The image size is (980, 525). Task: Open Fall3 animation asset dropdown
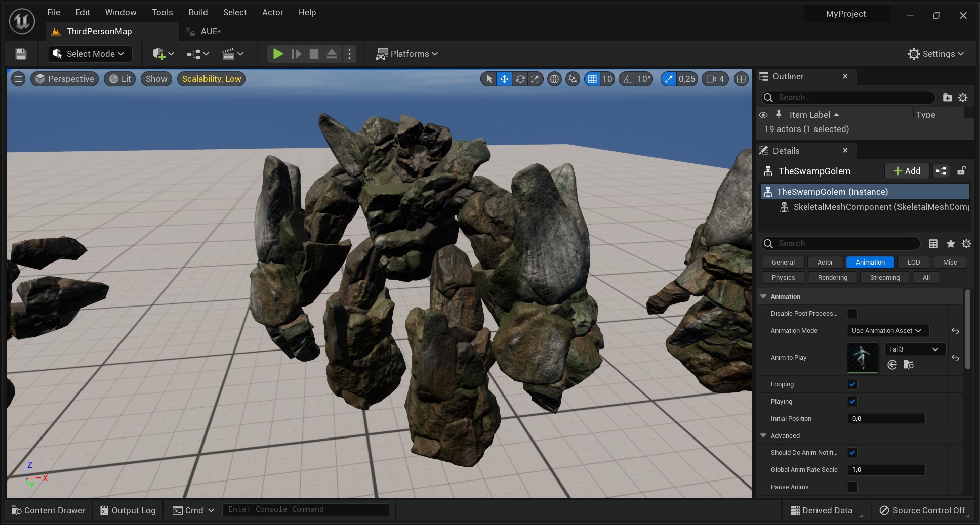(x=914, y=349)
